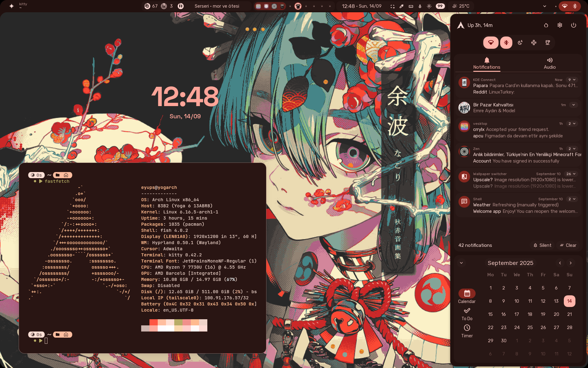588x368 pixels.
Task: Expand the system tray chevron in top bar
Action: [x=545, y=6]
